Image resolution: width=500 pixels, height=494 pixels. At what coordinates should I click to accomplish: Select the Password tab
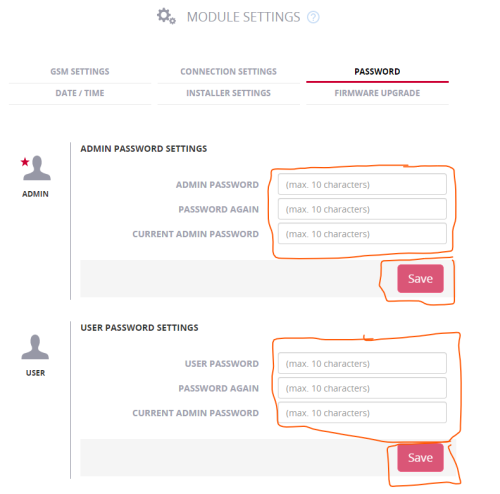coord(377,72)
